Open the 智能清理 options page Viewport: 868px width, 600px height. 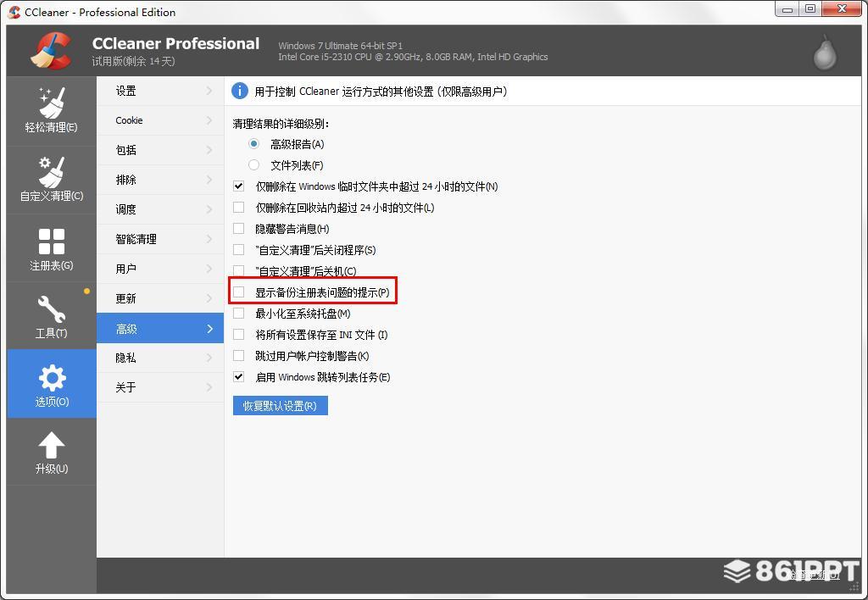[160, 239]
